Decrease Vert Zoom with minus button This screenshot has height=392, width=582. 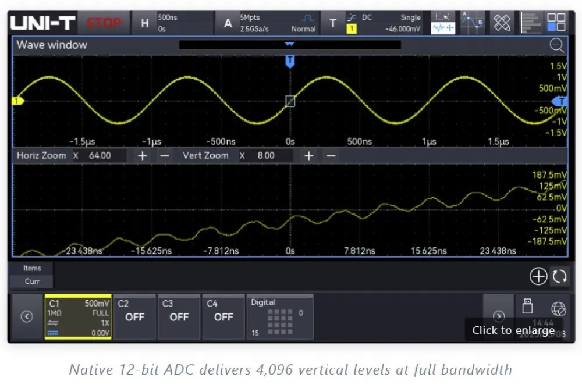pyautogui.click(x=331, y=156)
